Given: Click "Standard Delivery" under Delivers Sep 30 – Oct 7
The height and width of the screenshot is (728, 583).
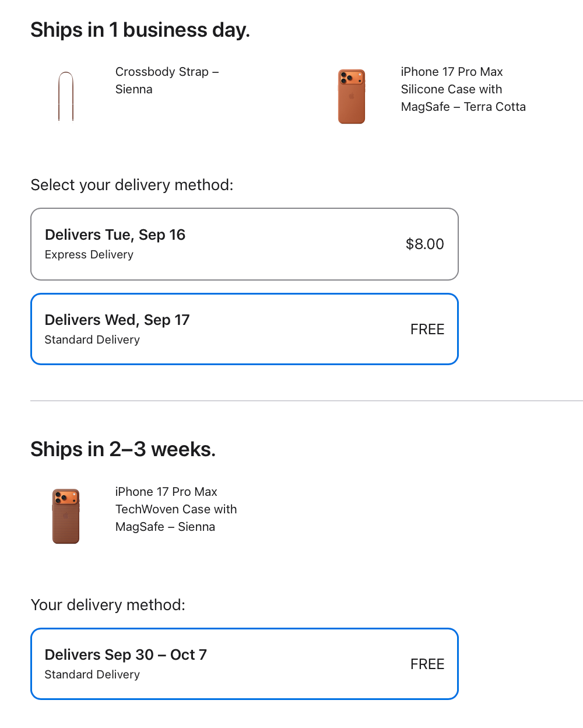Looking at the screenshot, I should pyautogui.click(x=92, y=675).
